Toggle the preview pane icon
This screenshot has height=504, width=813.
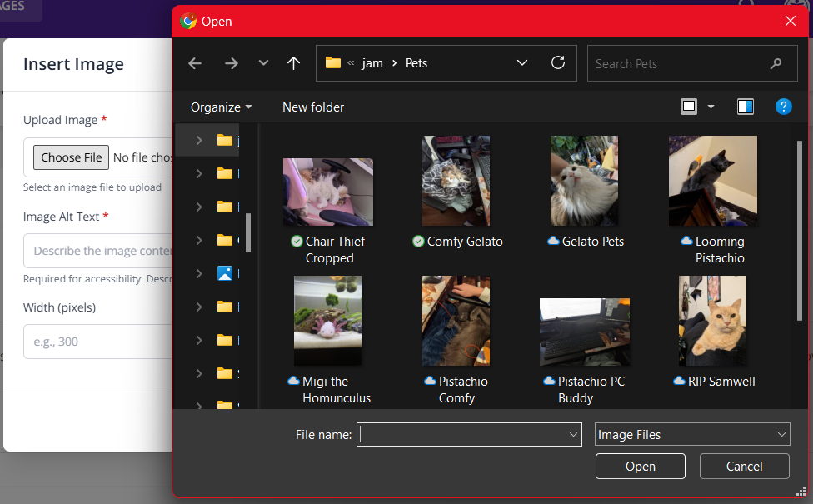point(746,107)
